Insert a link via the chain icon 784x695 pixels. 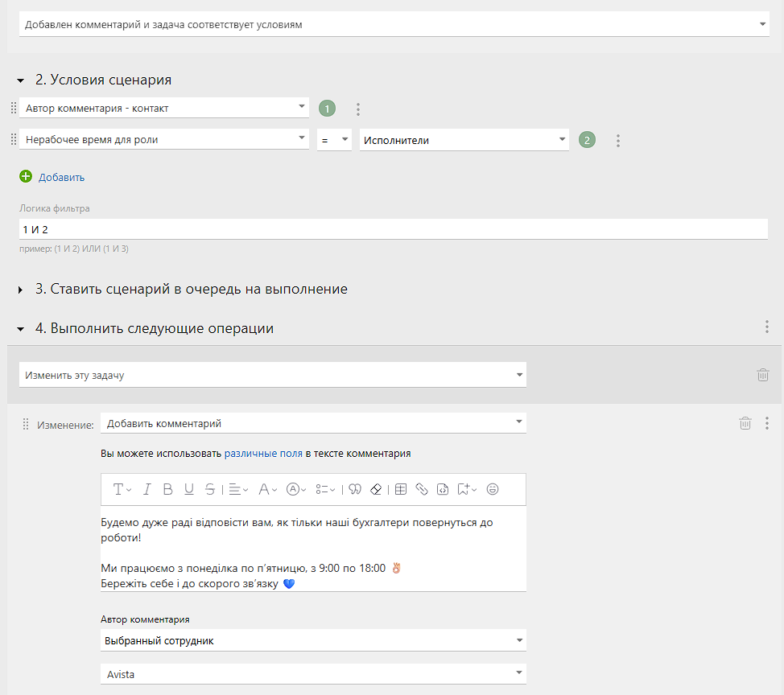(422, 489)
